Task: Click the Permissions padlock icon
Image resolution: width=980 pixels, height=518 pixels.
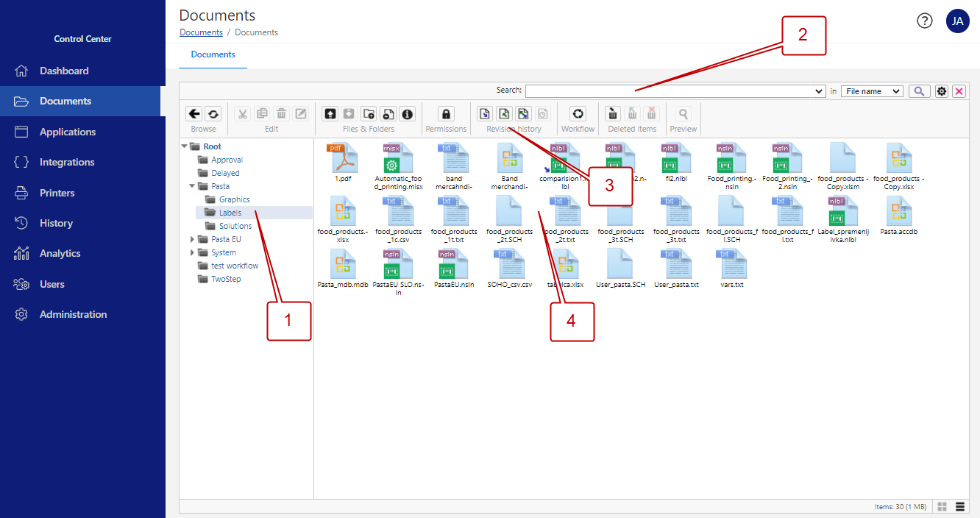Action: [x=446, y=113]
